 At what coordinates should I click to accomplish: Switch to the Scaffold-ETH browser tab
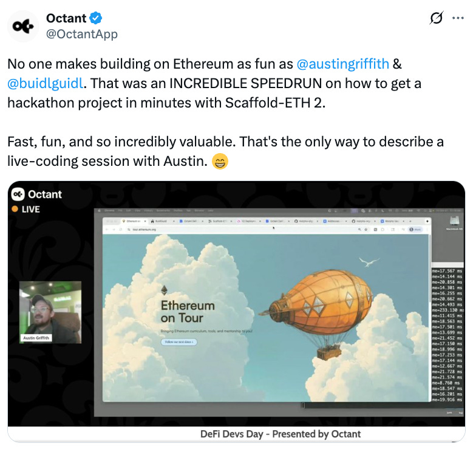pyautogui.click(x=220, y=221)
